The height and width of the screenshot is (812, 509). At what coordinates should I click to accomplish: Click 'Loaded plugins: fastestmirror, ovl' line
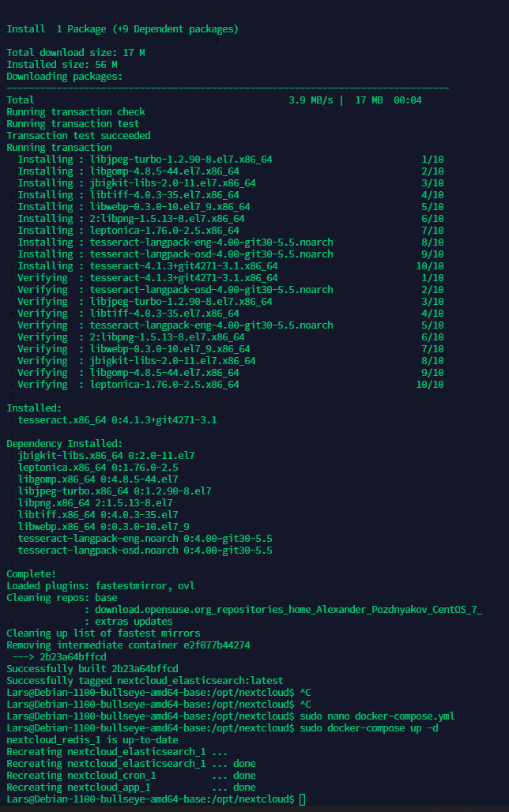tap(100, 585)
